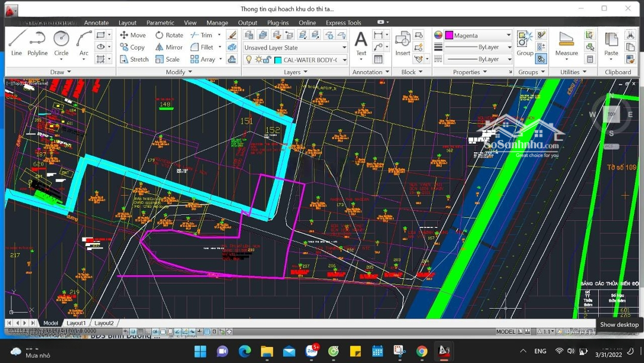Click the Stretch button in Modify panel
The height and width of the screenshot is (363, 644).
point(134,60)
